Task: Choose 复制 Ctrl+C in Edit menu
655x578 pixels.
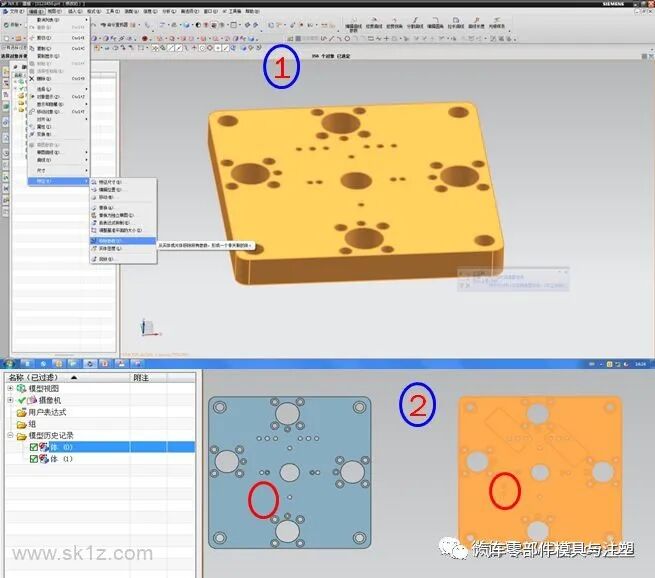Action: click(58, 48)
